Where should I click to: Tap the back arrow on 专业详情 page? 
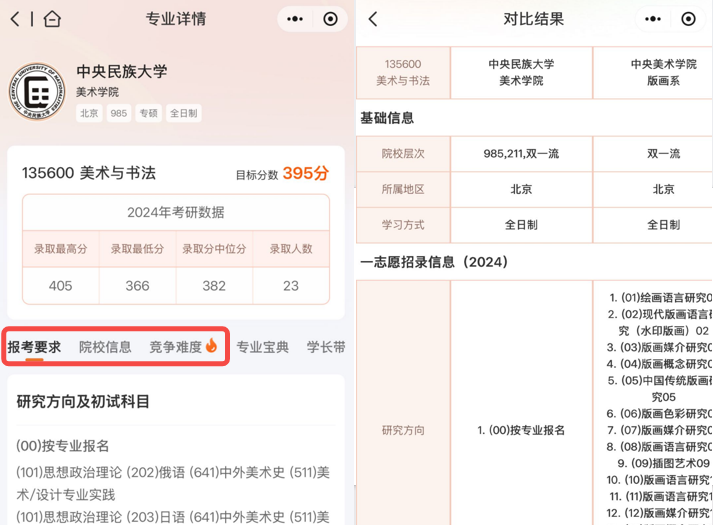[15, 19]
